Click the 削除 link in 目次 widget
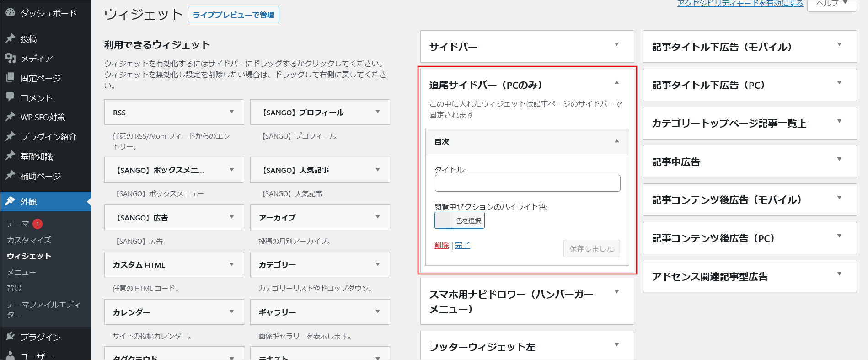The image size is (868, 360). [441, 246]
